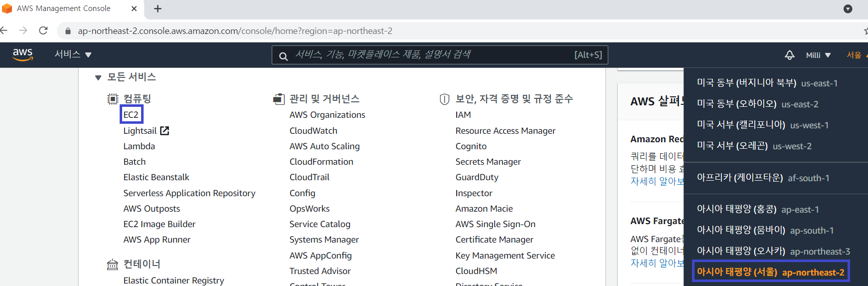Click the AWS logo home icon
Viewport: 868px width, 286px height.
(x=22, y=54)
